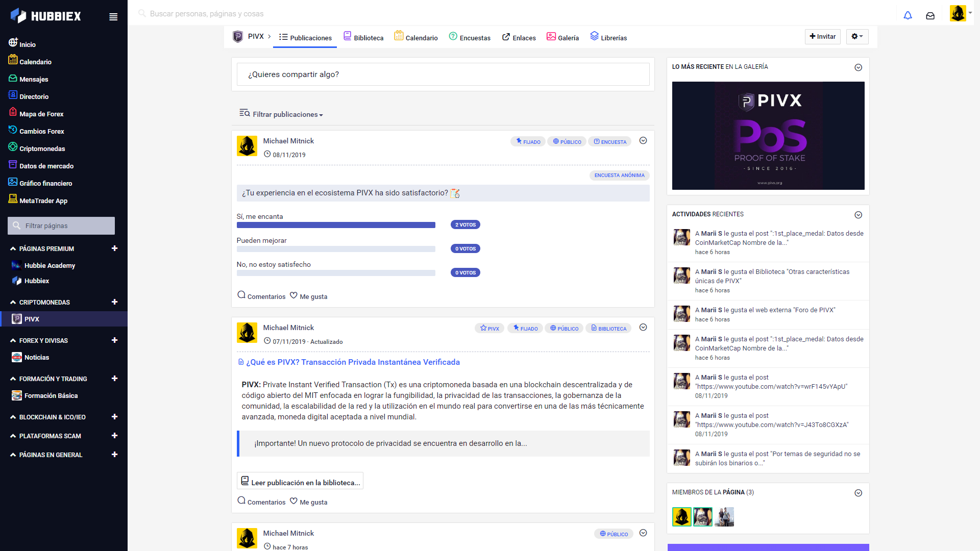Click the '¿Quieres compartir algo?' box
The image size is (980, 551).
coord(443,74)
